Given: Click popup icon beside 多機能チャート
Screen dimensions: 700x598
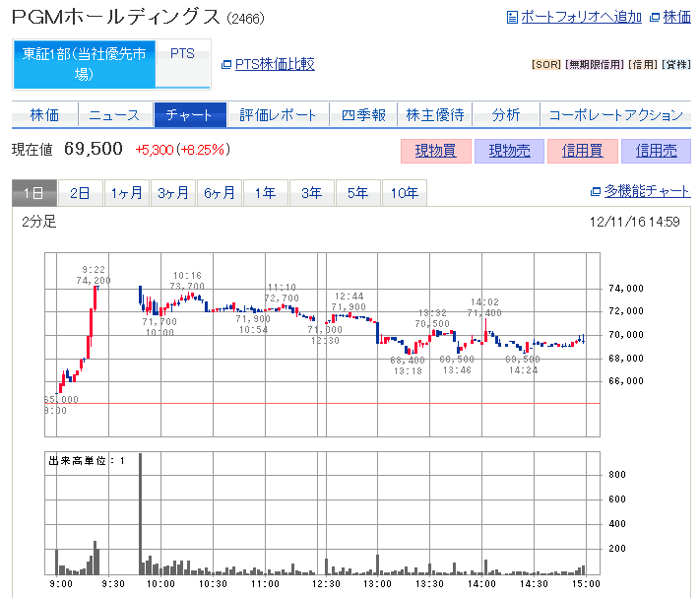Looking at the screenshot, I should [595, 191].
